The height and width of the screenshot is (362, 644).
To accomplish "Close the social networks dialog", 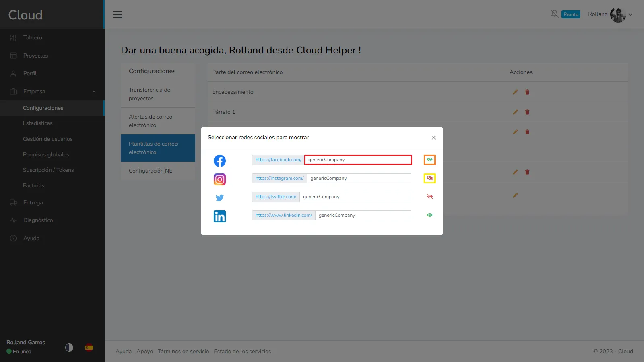I will coord(433,138).
